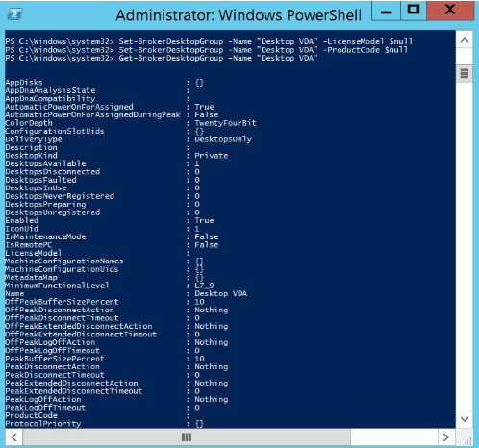Click the L7_9 functional level value

[204, 286]
